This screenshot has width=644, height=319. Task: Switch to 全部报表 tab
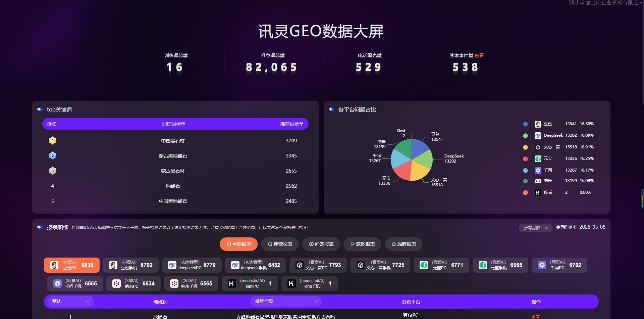pos(238,244)
